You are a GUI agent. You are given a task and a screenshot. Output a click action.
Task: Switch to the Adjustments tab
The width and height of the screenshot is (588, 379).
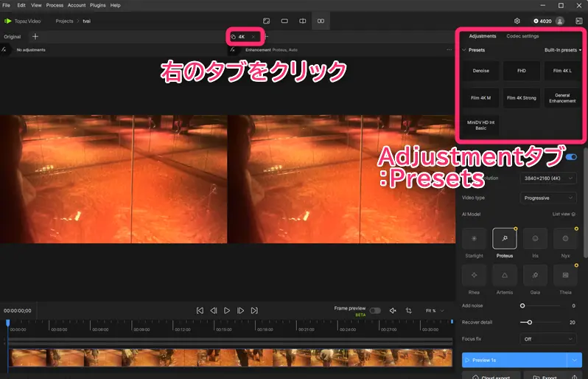(482, 36)
